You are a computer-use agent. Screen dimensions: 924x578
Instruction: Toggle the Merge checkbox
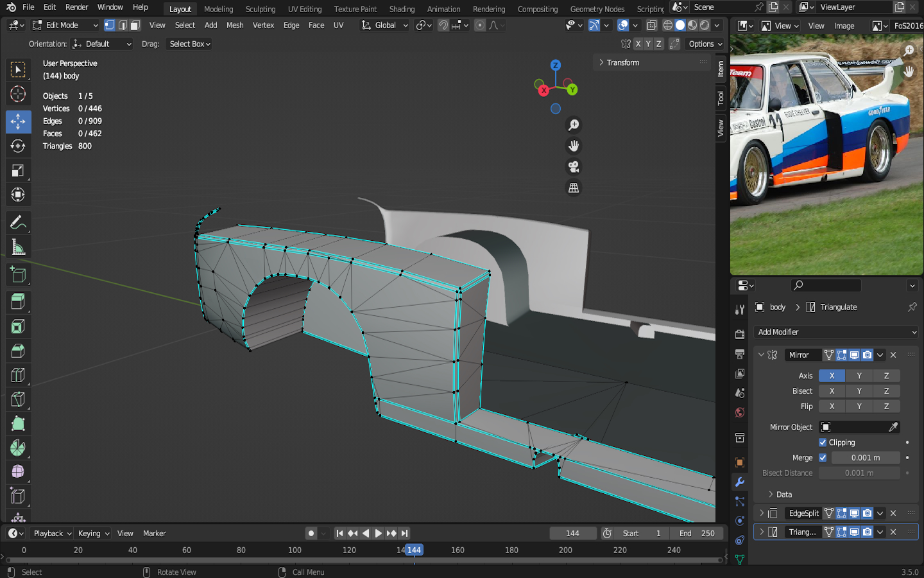click(823, 458)
